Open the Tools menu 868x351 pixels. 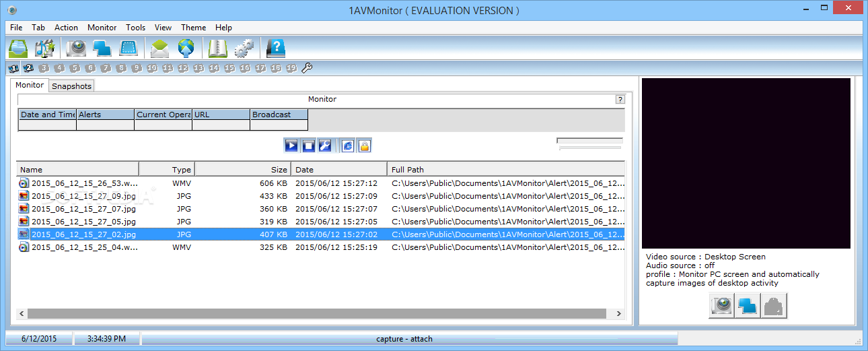click(135, 28)
